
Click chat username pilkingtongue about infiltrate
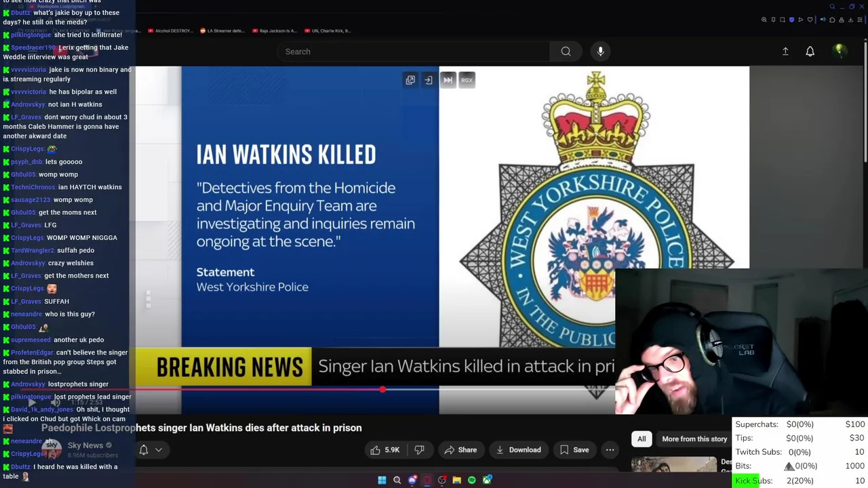click(x=31, y=35)
